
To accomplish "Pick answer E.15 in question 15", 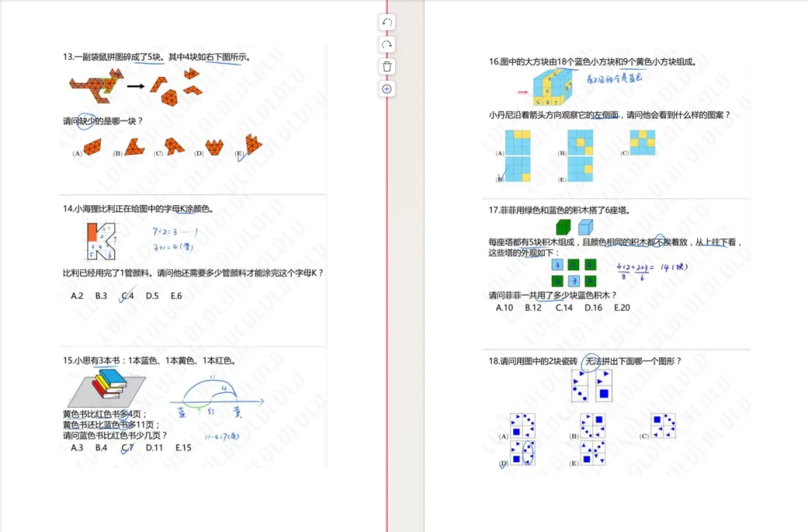I will coord(183,447).
